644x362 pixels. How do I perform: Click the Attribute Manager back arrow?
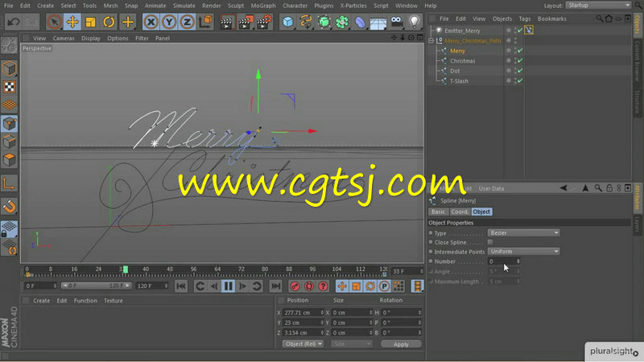(563, 188)
